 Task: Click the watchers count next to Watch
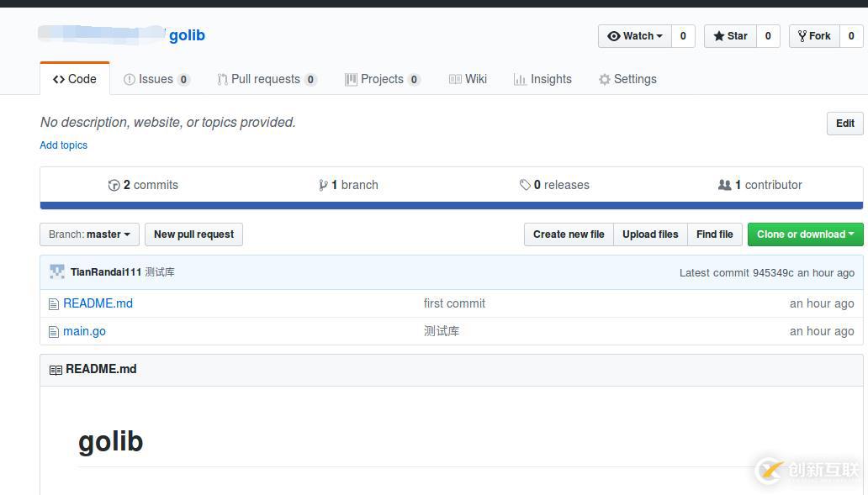click(x=683, y=36)
